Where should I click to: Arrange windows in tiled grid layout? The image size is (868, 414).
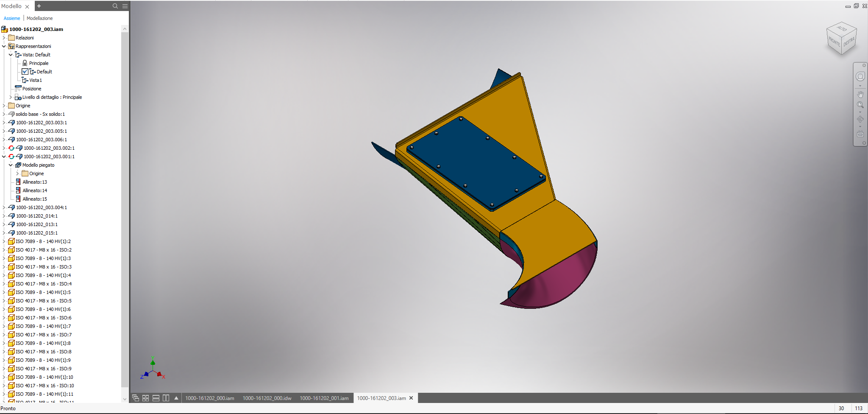tap(145, 398)
